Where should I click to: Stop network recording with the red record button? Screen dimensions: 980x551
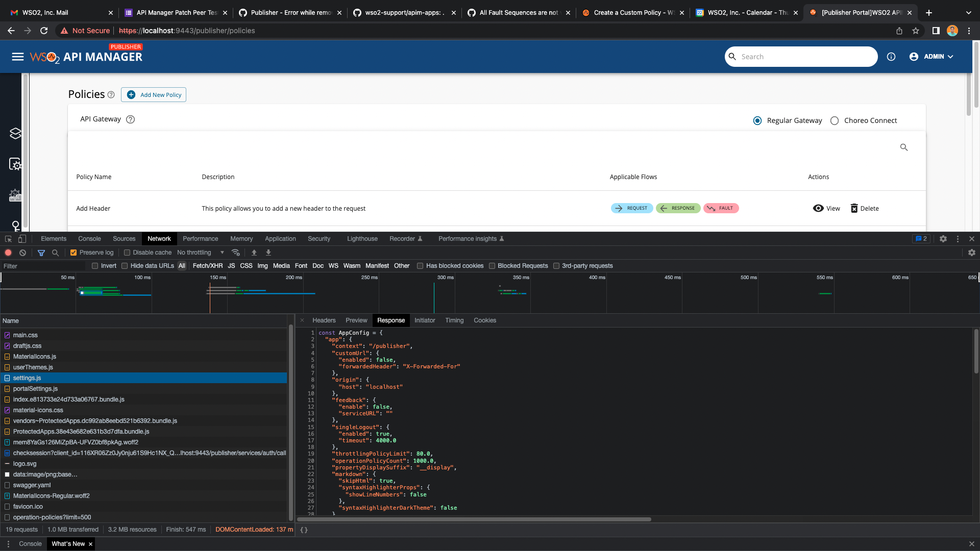pyautogui.click(x=8, y=252)
